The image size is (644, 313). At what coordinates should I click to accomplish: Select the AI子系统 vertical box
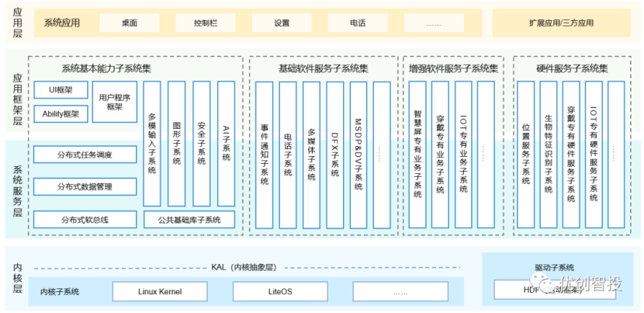[x=227, y=144]
